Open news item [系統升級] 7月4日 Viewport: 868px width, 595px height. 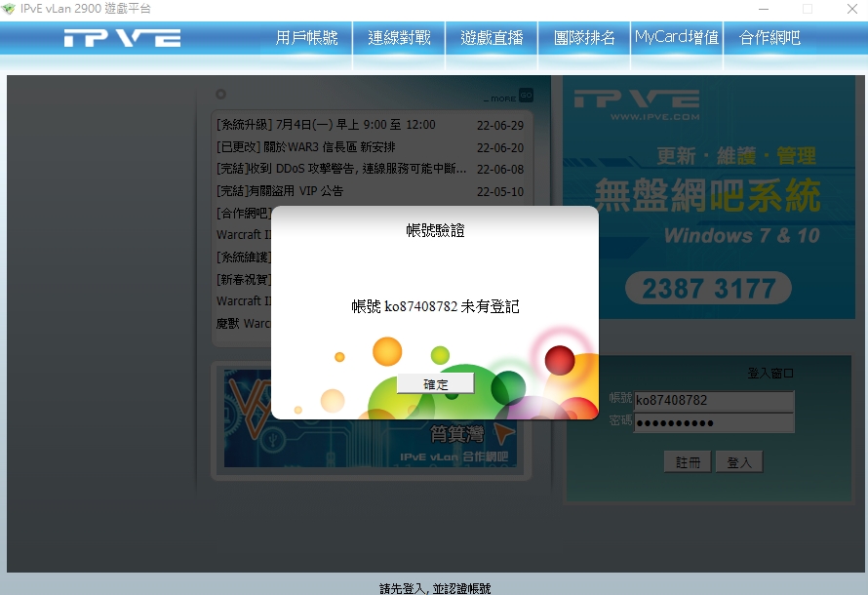pyautogui.click(x=326, y=125)
